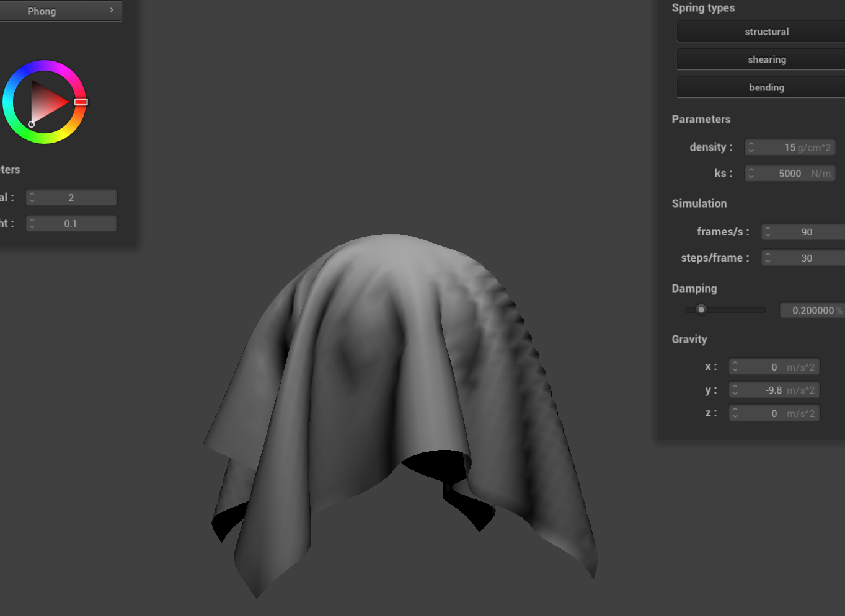Click the Parameters heading in right panel
Screen dimensions: 845x616
701,119
